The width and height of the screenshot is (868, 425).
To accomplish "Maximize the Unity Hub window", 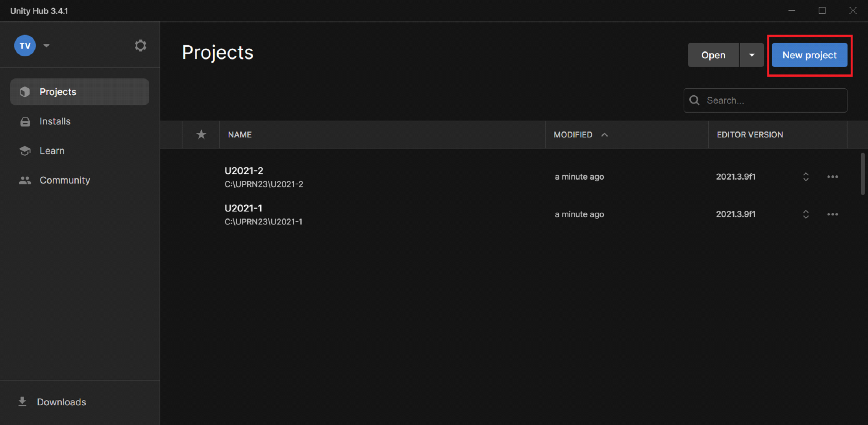I will (x=822, y=11).
